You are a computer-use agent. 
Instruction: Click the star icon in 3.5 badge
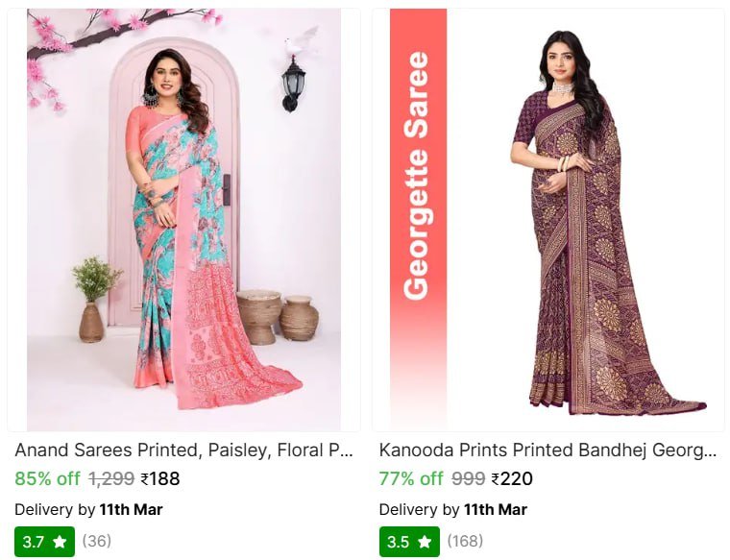(x=425, y=542)
